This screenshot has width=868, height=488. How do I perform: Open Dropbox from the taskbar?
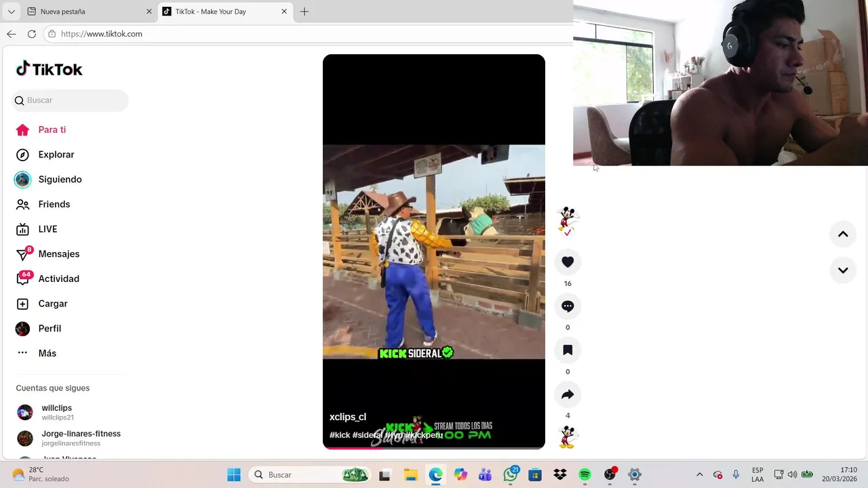click(560, 474)
